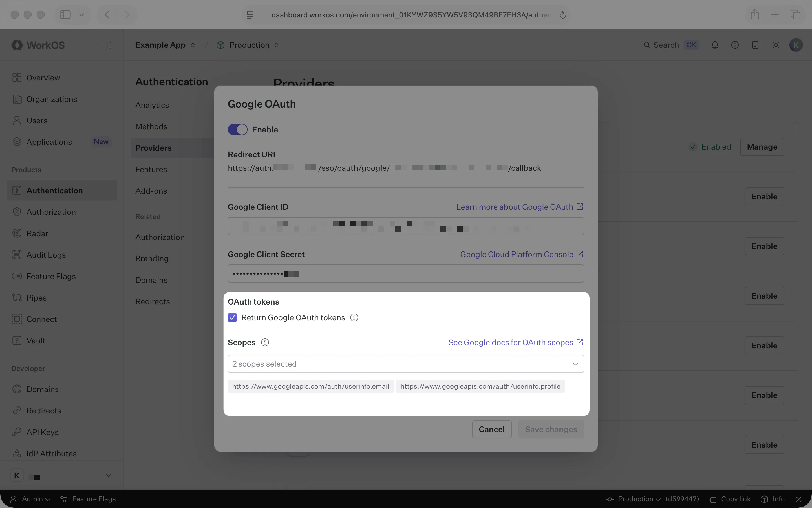
Task: Open Organizations in sidebar
Action: (62, 99)
